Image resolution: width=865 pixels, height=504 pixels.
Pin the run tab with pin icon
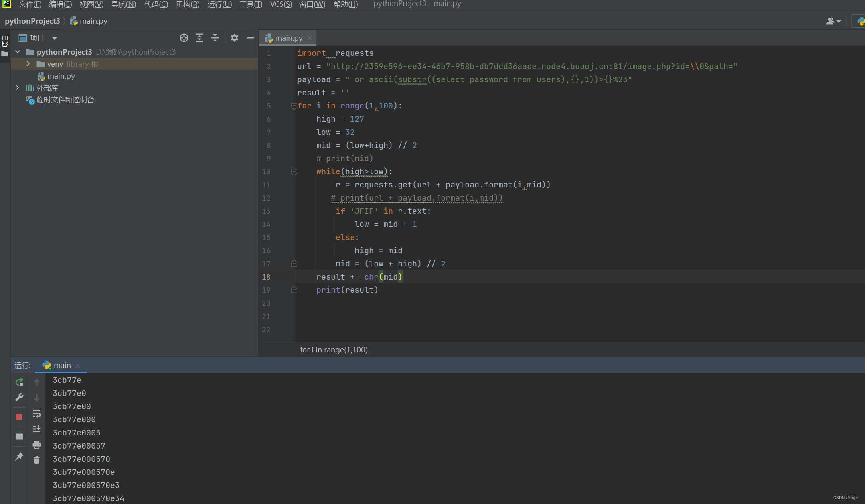point(19,456)
